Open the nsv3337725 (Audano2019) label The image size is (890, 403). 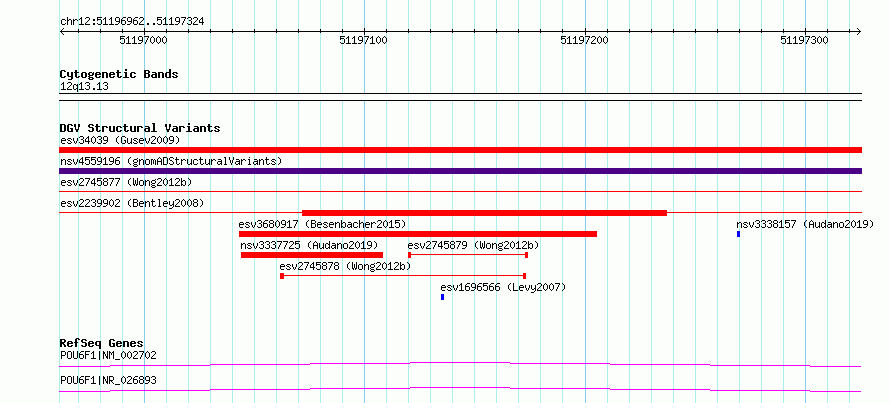309,245
